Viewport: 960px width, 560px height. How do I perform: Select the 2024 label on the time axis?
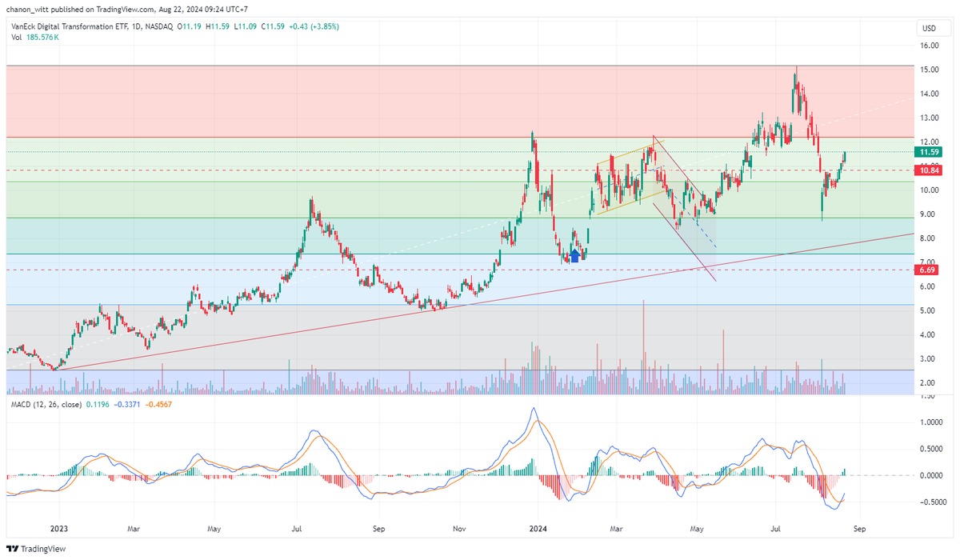(x=537, y=530)
